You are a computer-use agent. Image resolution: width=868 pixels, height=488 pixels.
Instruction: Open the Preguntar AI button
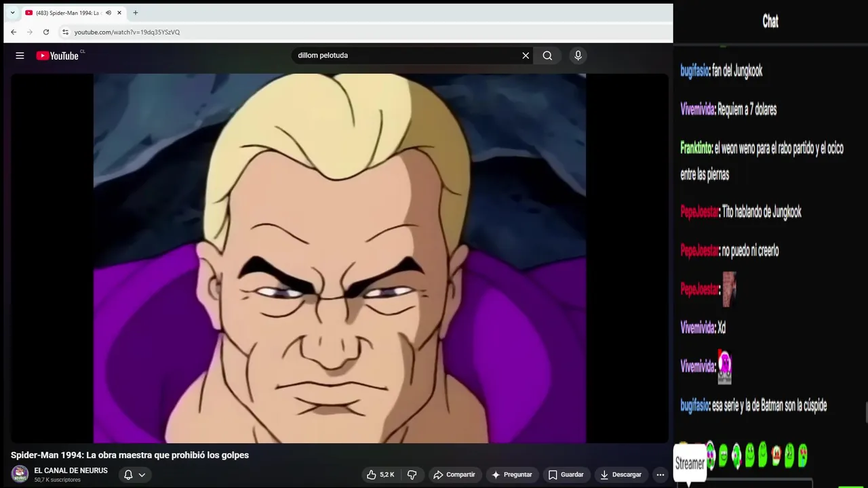[512, 474]
